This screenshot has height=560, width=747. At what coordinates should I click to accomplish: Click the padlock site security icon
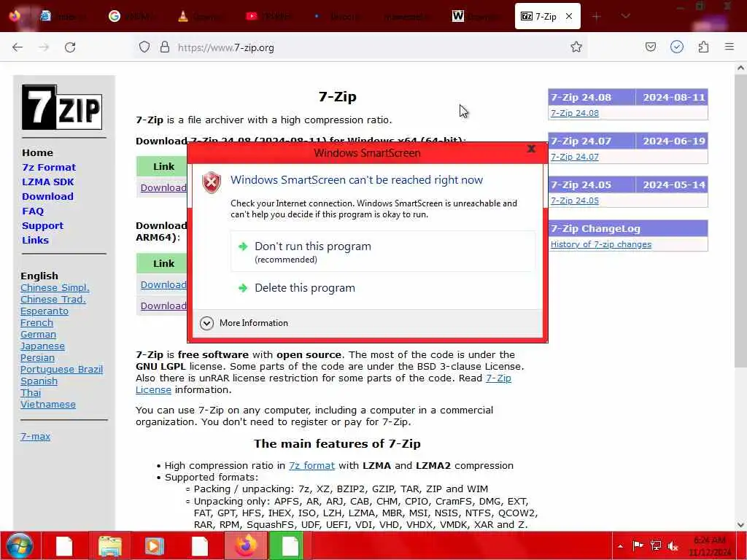click(x=164, y=47)
